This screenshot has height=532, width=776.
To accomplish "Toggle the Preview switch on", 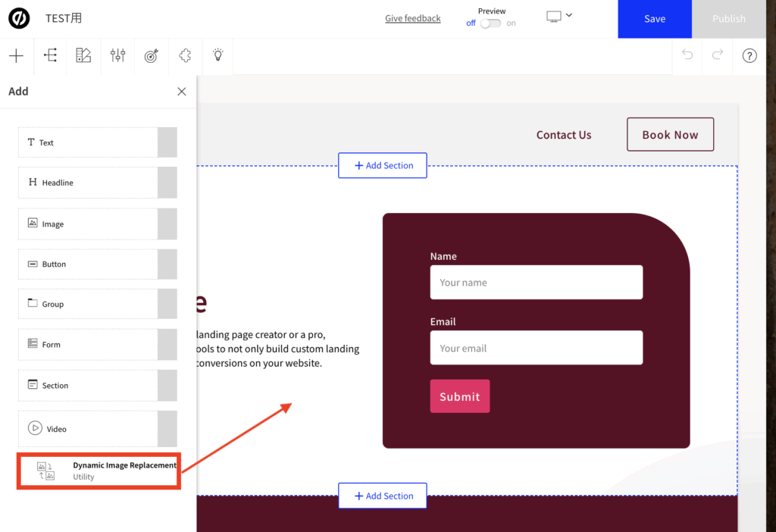I will (x=490, y=23).
